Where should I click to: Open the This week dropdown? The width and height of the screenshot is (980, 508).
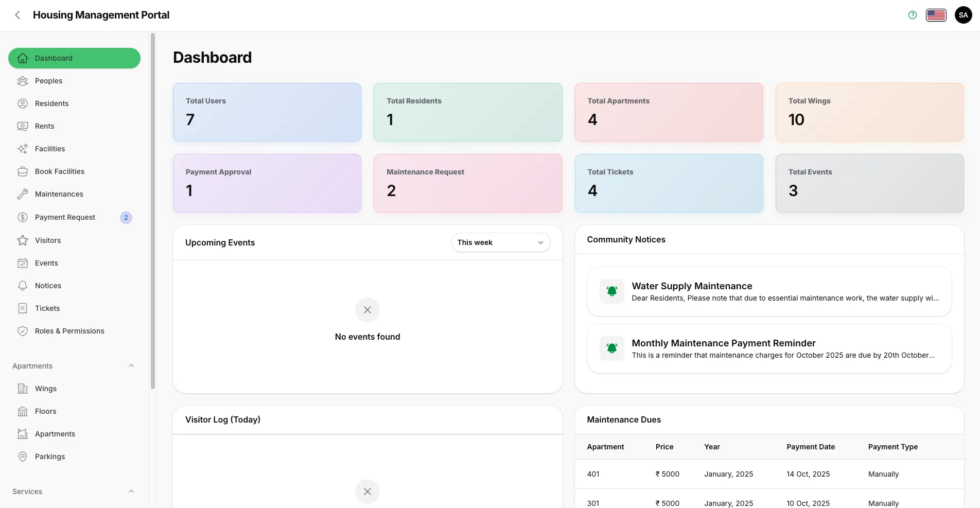[x=500, y=242]
